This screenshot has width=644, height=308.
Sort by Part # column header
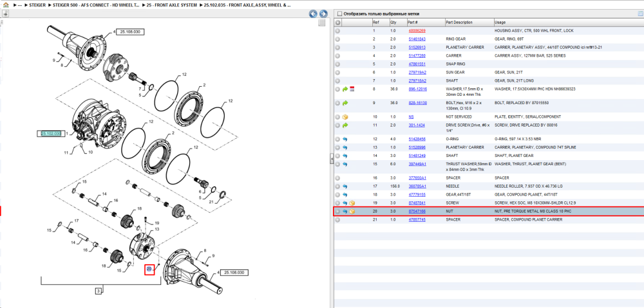pos(426,23)
